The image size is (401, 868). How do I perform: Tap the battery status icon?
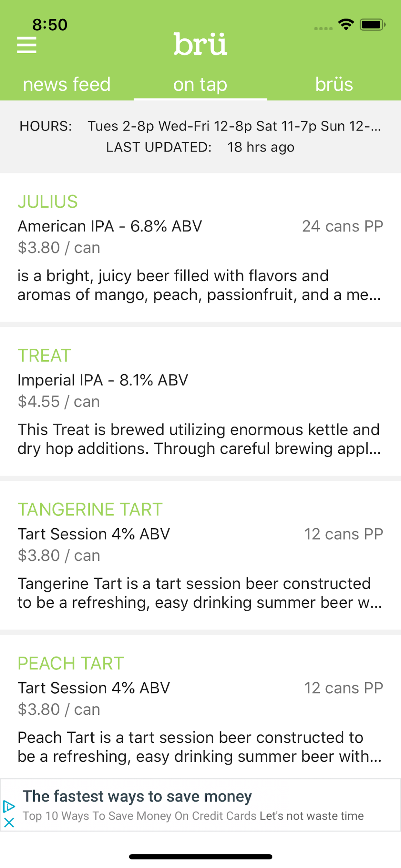pyautogui.click(x=372, y=25)
